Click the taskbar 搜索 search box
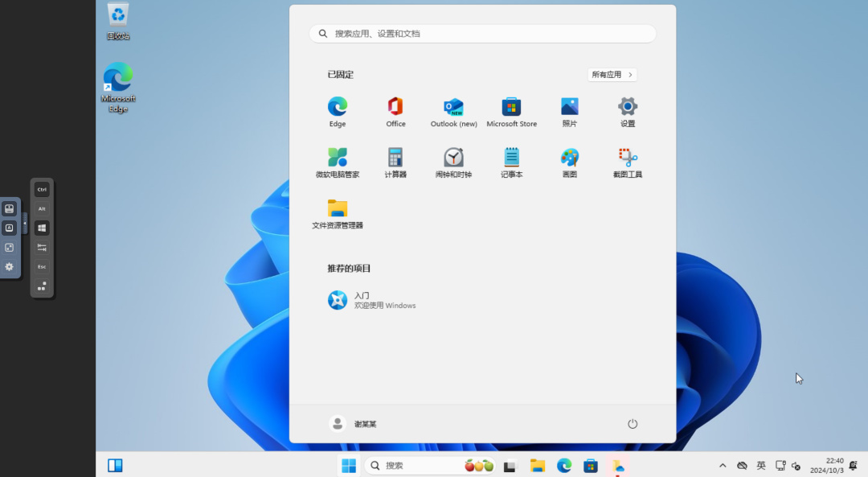Screen dimensions: 868x477 point(429,466)
